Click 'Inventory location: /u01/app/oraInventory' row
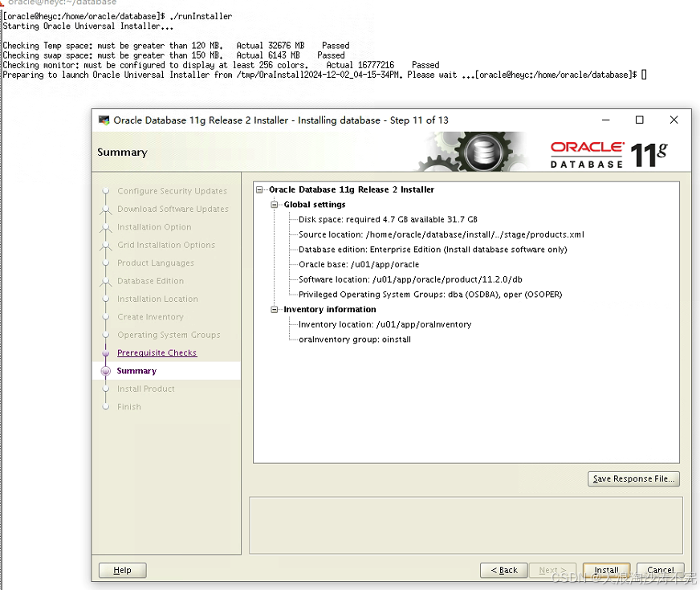The width and height of the screenshot is (700, 590). (x=385, y=324)
